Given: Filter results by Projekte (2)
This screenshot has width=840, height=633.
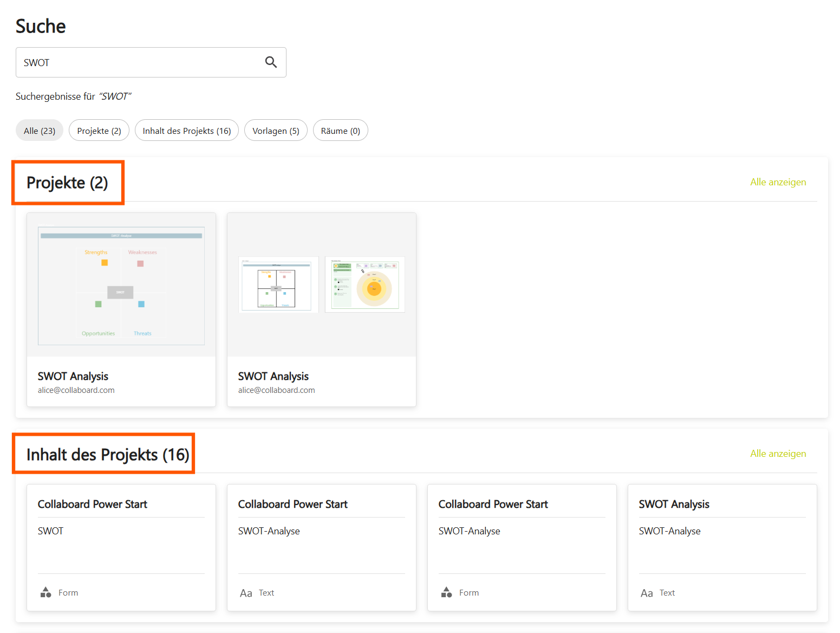Looking at the screenshot, I should click(99, 131).
